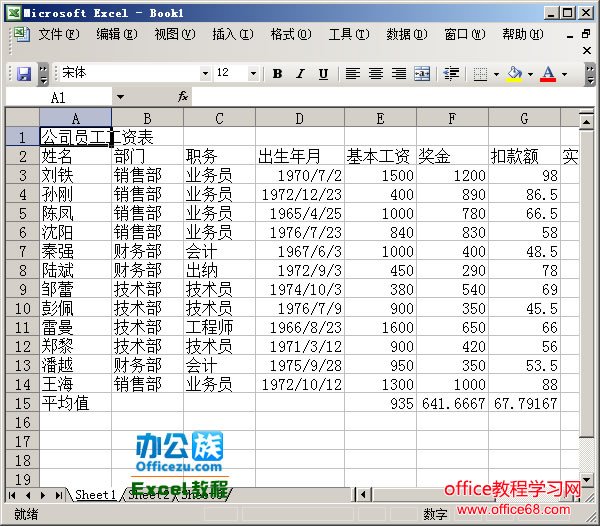Open the Name Box dropdown arrow
The width and height of the screenshot is (600, 526).
coord(120,97)
